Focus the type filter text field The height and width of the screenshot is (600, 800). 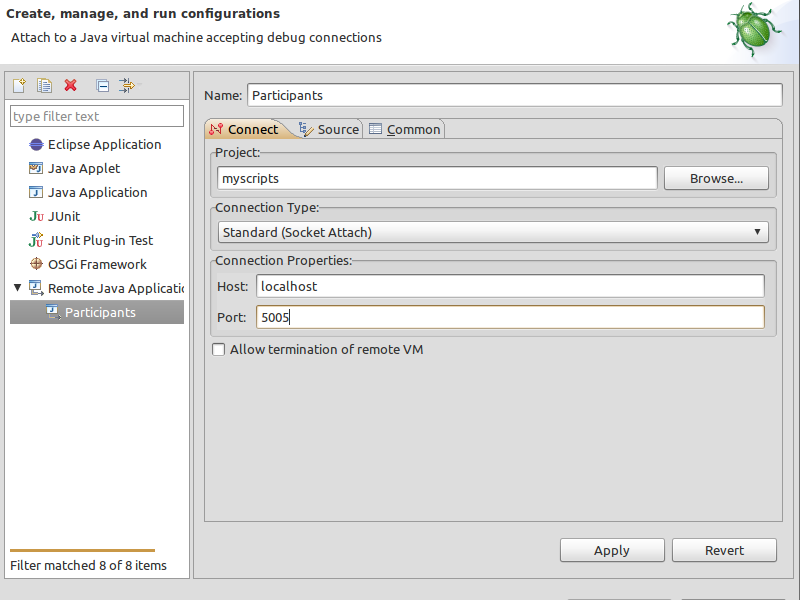(97, 116)
